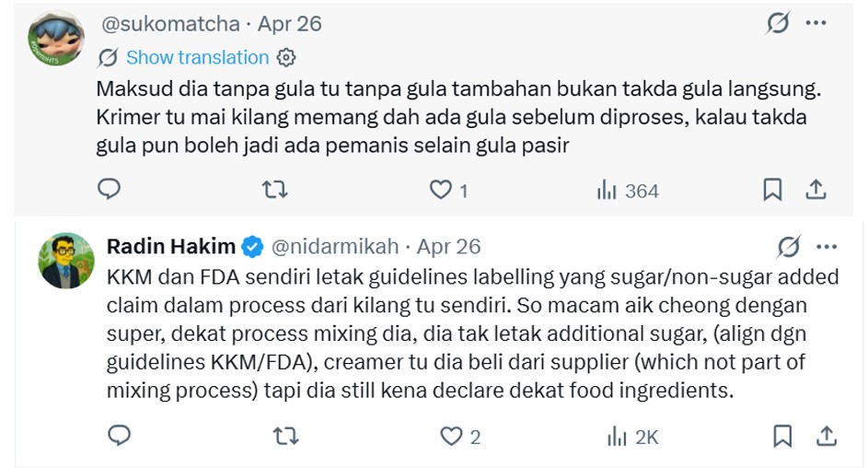Bookmark the sukomatcha tweet
Viewport: 868px width, 468px height.
pos(772,190)
